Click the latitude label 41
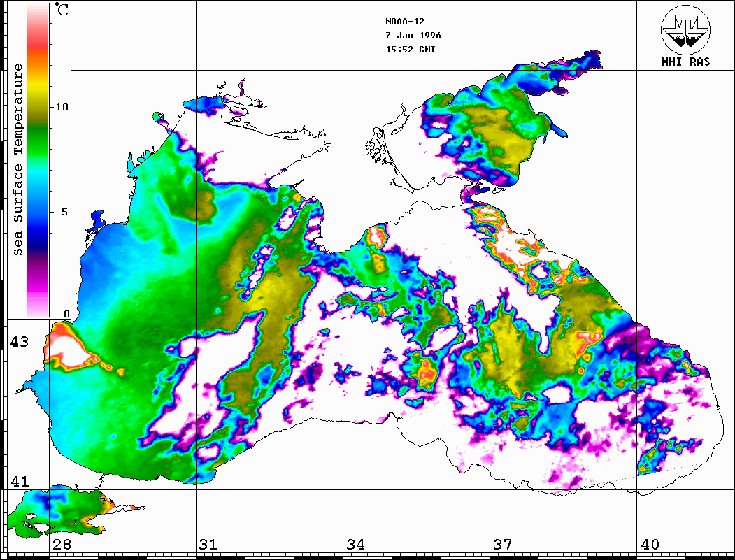Screen dimensions: 735x560 [x=19, y=481]
